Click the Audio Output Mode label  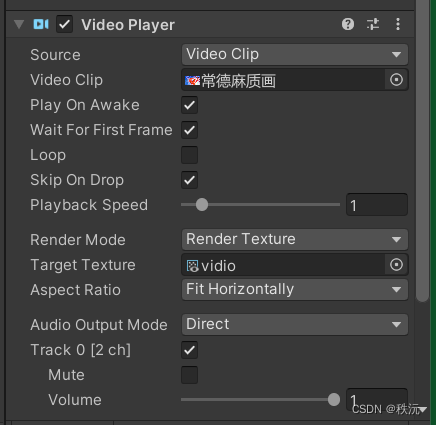(x=99, y=325)
